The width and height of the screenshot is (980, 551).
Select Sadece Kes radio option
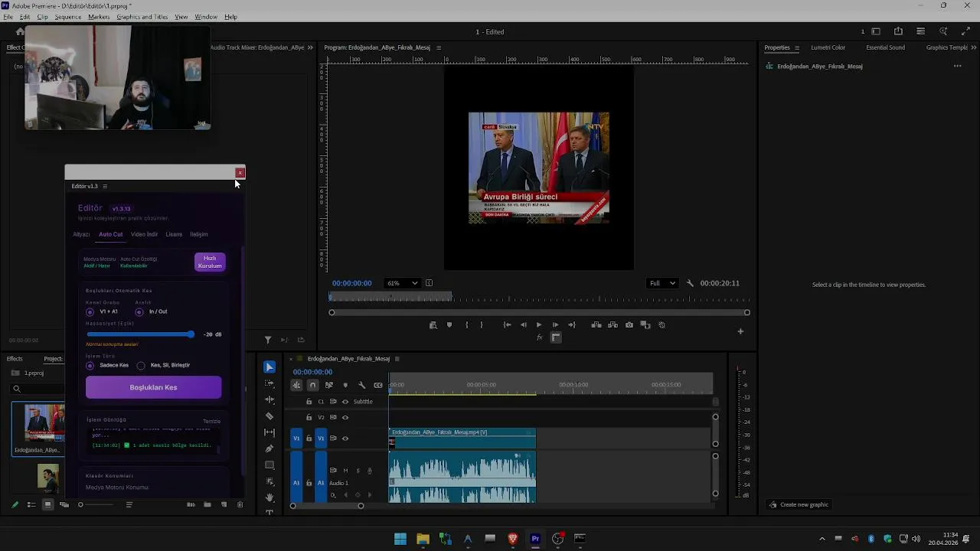point(90,366)
